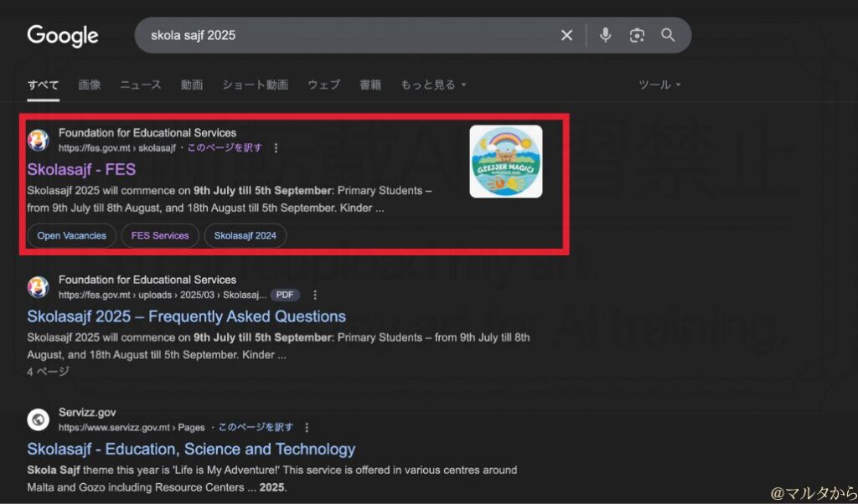Click the Servizz.gov globe favicon
The image size is (858, 504).
point(39,419)
